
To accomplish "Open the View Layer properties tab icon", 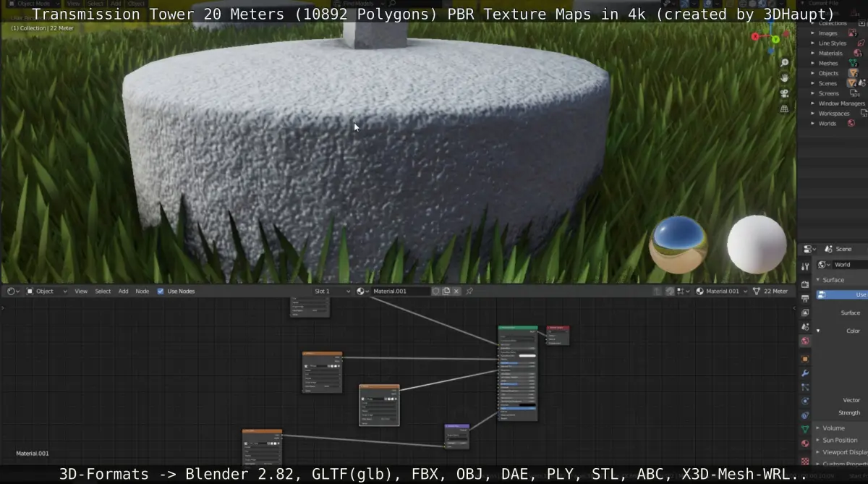I will [x=805, y=313].
